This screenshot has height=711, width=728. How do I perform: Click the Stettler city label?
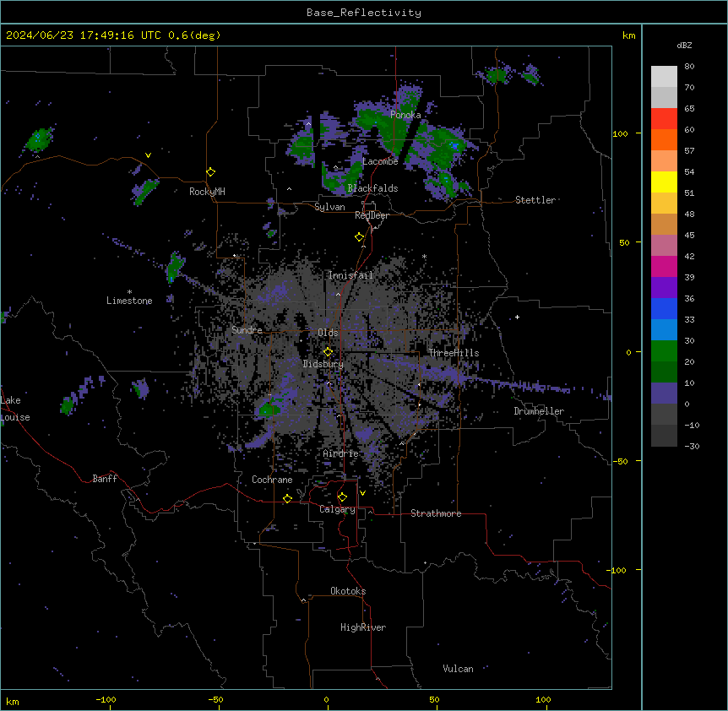coord(535,200)
